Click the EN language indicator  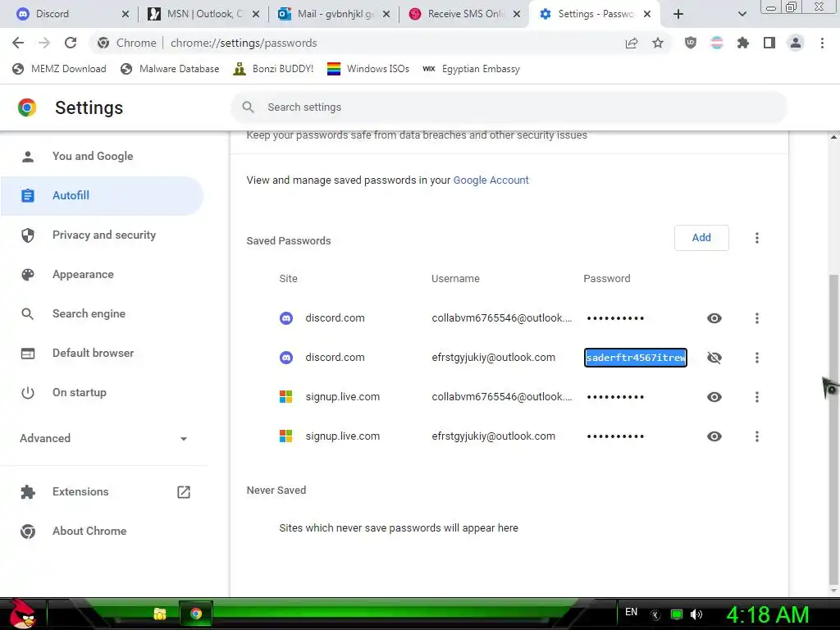(x=631, y=612)
